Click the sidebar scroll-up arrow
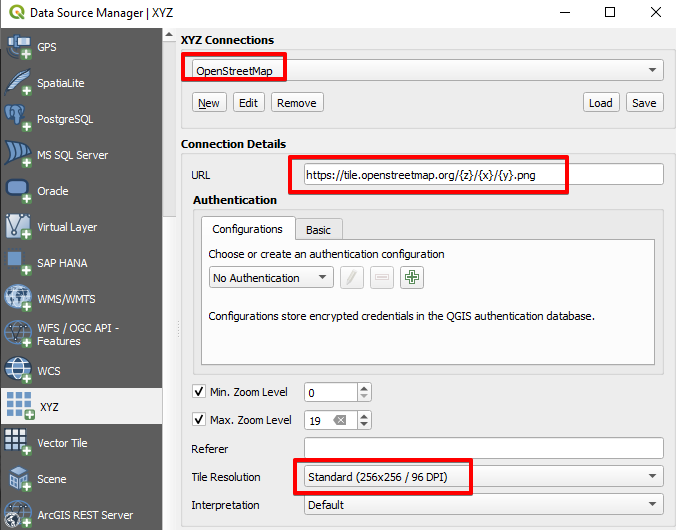This screenshot has width=676, height=530. click(x=169, y=34)
